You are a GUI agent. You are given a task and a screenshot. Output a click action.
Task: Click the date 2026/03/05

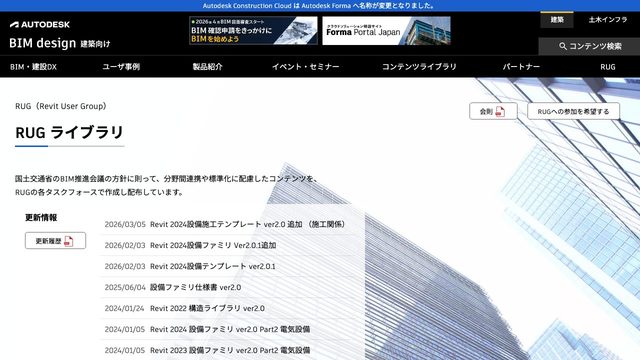pyautogui.click(x=125, y=224)
